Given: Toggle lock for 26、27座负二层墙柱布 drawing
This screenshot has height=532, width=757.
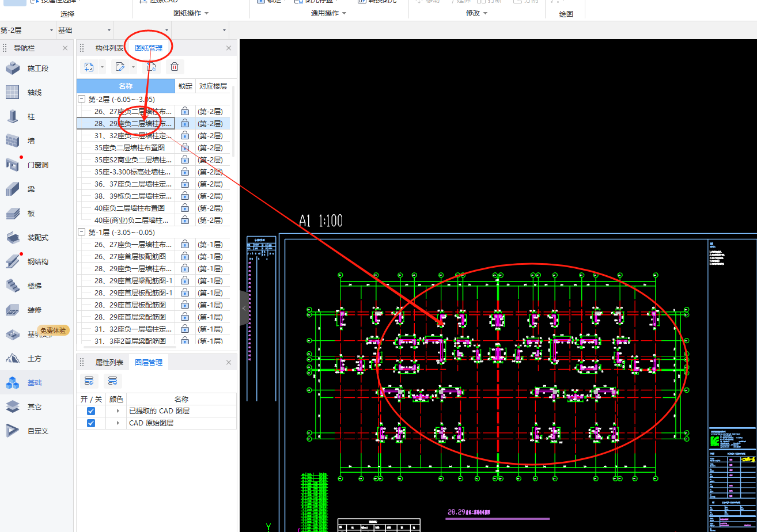Looking at the screenshot, I should pyautogui.click(x=185, y=111).
